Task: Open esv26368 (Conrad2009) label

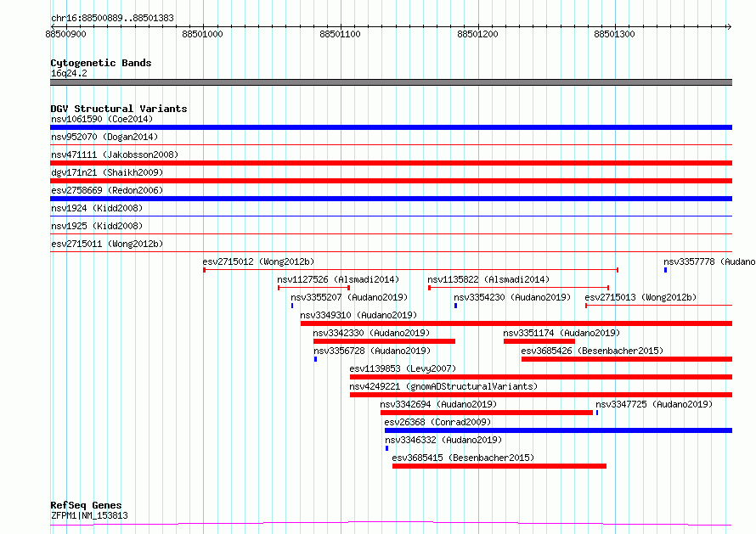Action: coord(437,422)
